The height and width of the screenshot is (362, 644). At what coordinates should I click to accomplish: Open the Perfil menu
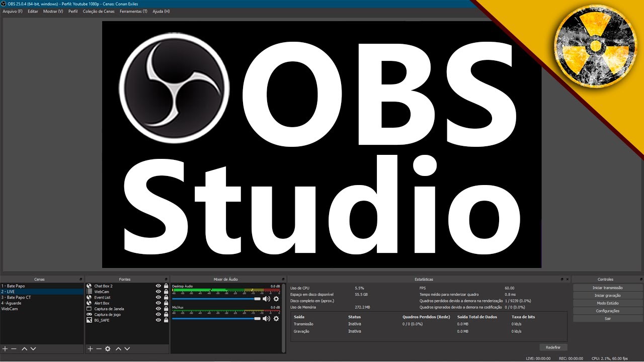pos(73,11)
